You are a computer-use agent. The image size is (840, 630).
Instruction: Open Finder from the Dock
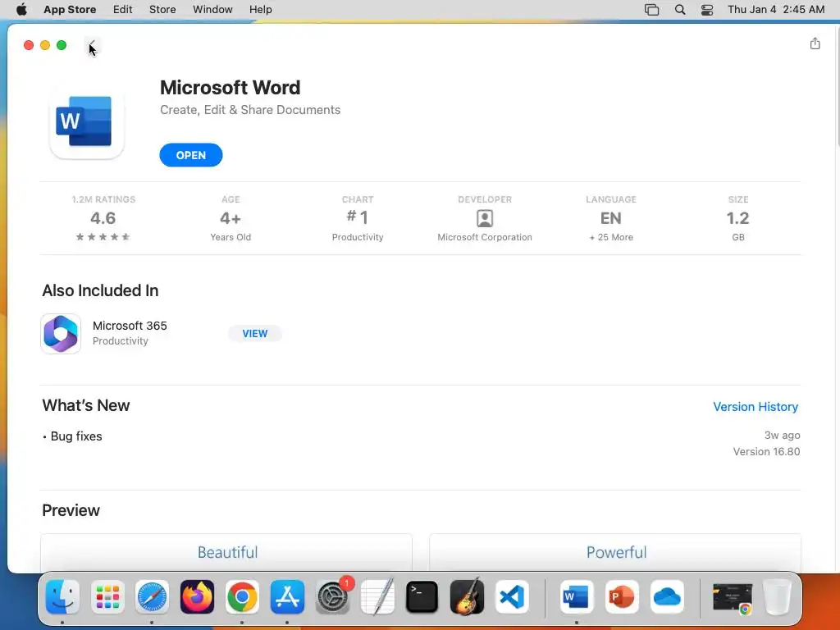click(62, 597)
